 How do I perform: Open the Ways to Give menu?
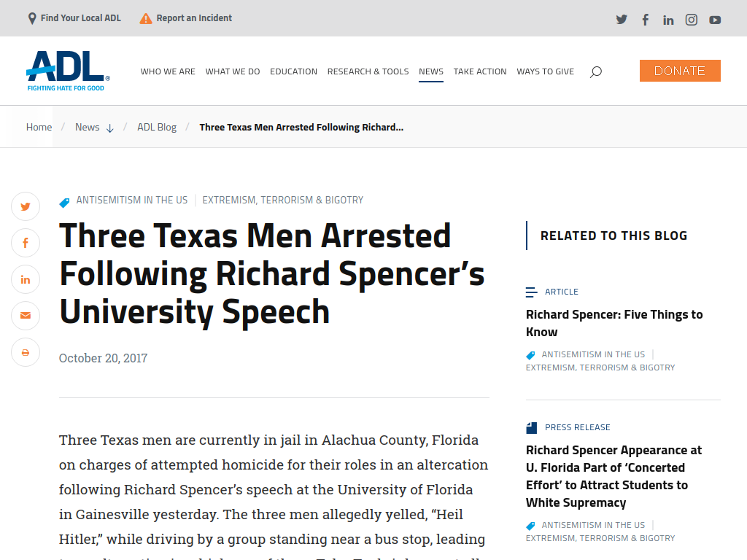(546, 71)
